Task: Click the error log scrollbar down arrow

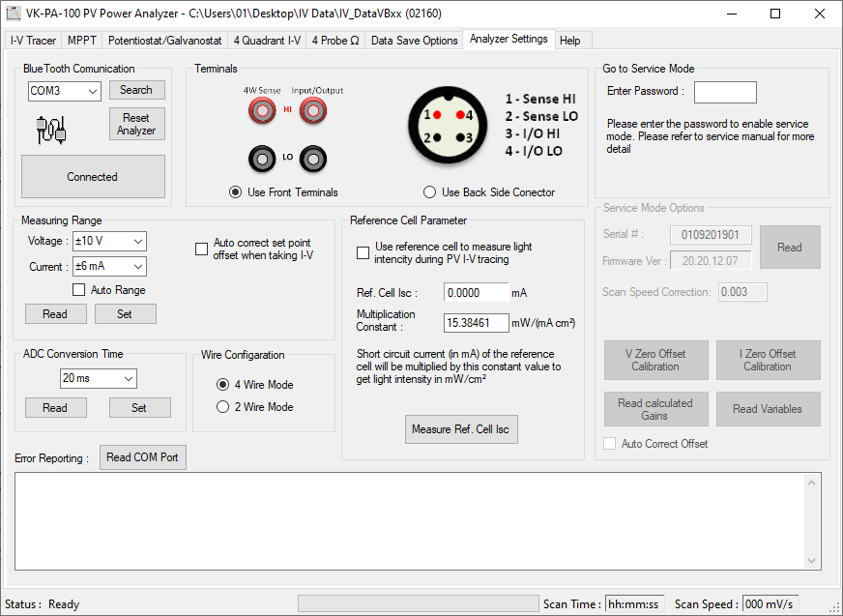Action: pyautogui.click(x=812, y=561)
